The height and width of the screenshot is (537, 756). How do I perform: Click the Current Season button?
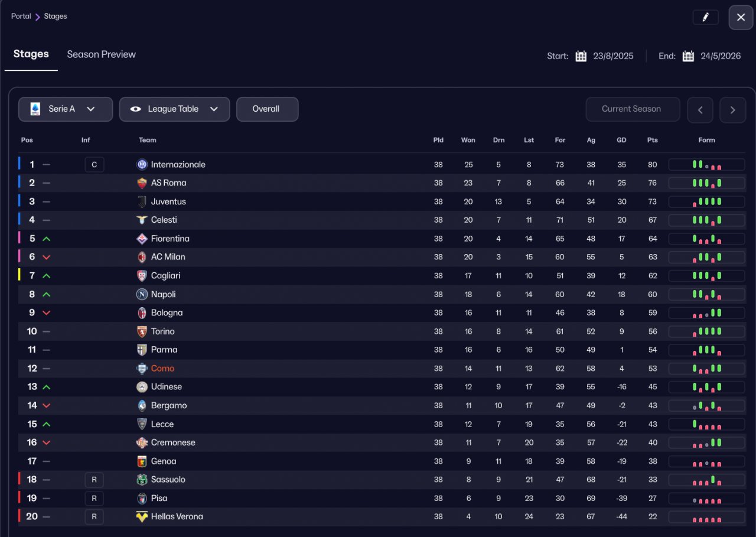pyautogui.click(x=633, y=109)
